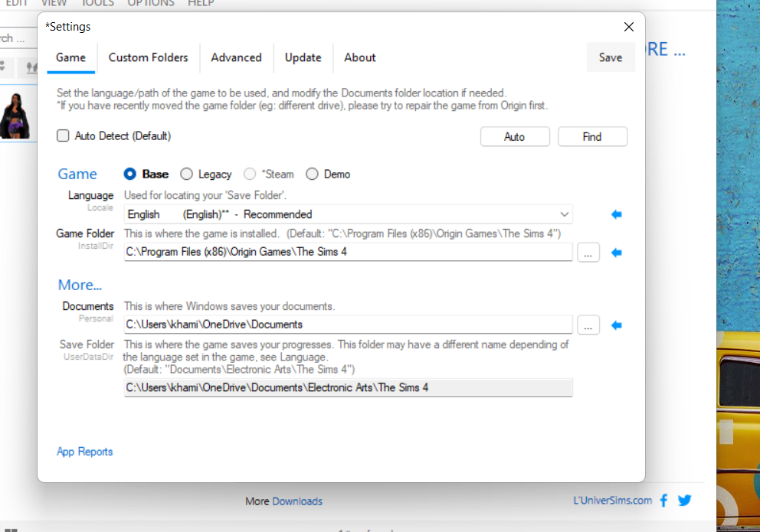Click the Auto button
Viewport: 760px width, 532px height.
pyautogui.click(x=515, y=136)
